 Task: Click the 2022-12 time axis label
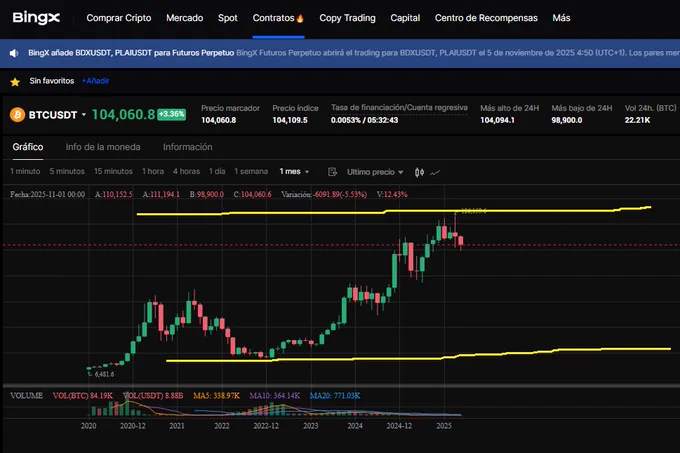(266, 426)
